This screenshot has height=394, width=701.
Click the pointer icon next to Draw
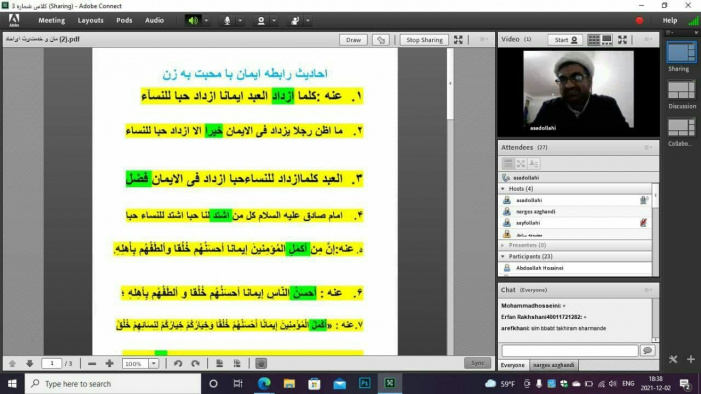pos(381,40)
